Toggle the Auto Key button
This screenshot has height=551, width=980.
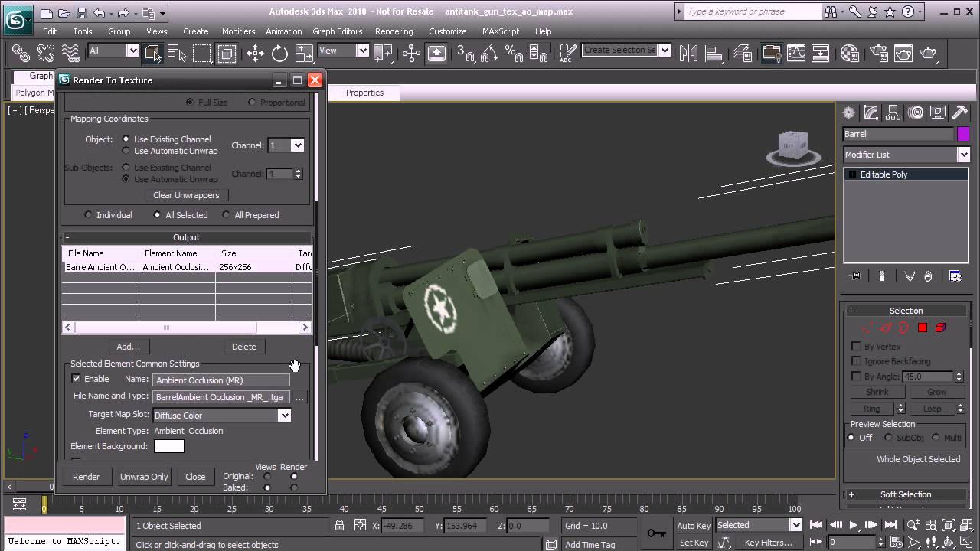(694, 526)
